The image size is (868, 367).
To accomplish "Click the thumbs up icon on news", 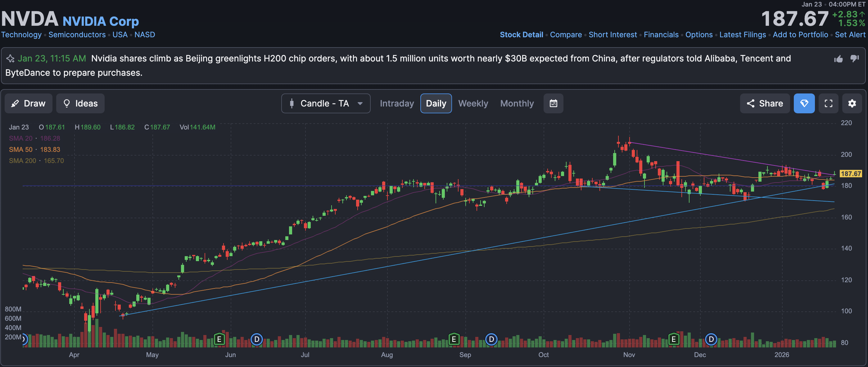I will point(838,59).
